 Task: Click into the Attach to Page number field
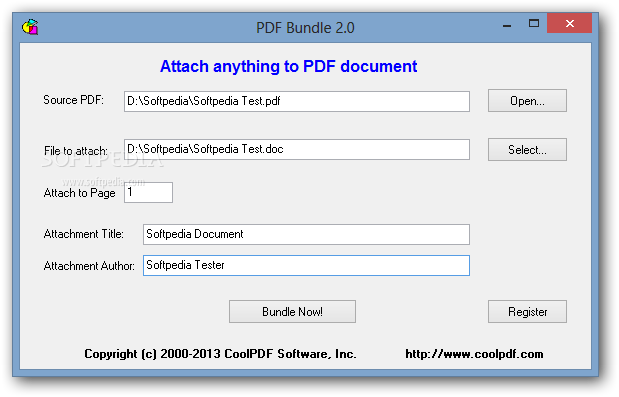click(148, 192)
